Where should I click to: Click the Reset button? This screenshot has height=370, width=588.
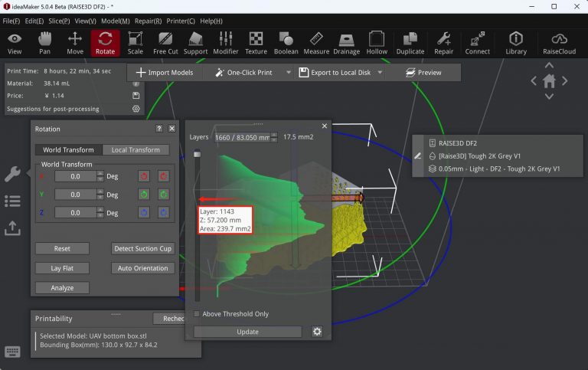coord(62,248)
